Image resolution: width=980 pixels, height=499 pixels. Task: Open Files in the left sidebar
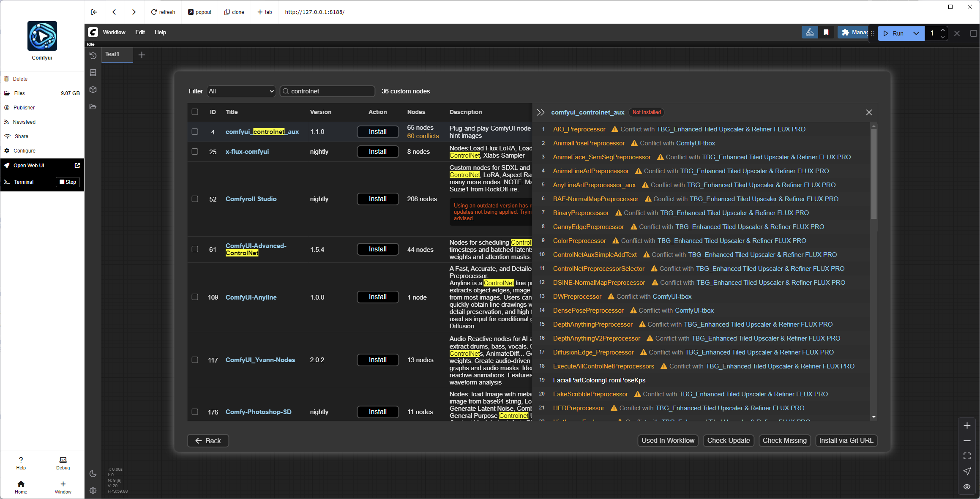click(x=19, y=93)
